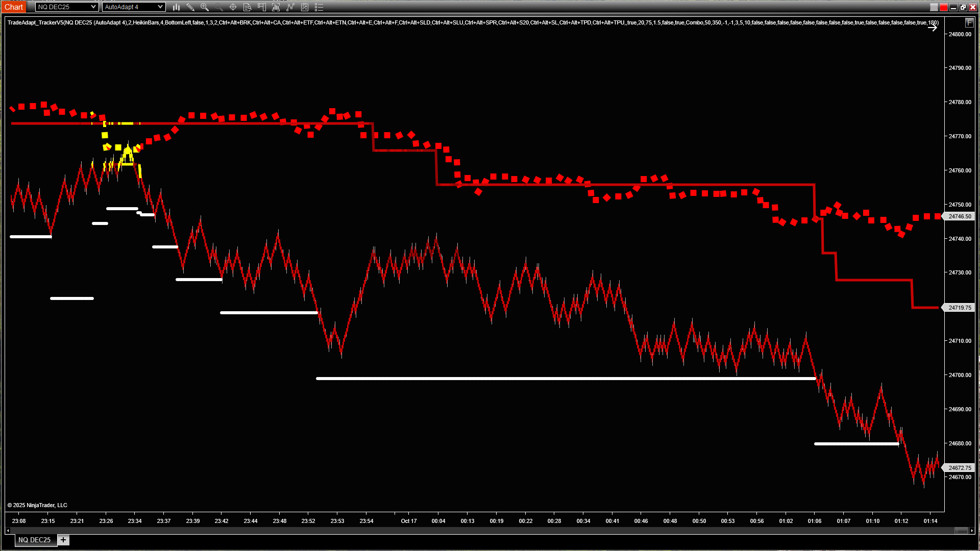Select the NQ DEC25 chart tab
Viewport: 980px width, 551px height.
tap(35, 540)
